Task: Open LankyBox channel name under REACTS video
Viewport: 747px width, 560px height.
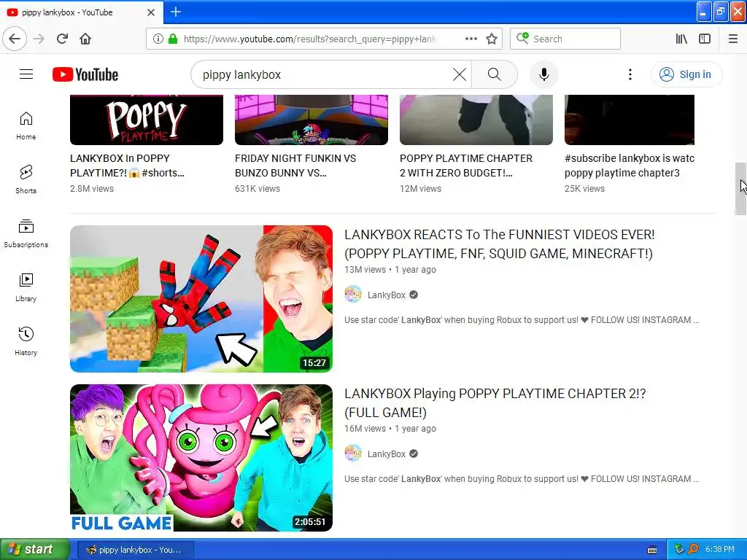Action: click(x=387, y=295)
